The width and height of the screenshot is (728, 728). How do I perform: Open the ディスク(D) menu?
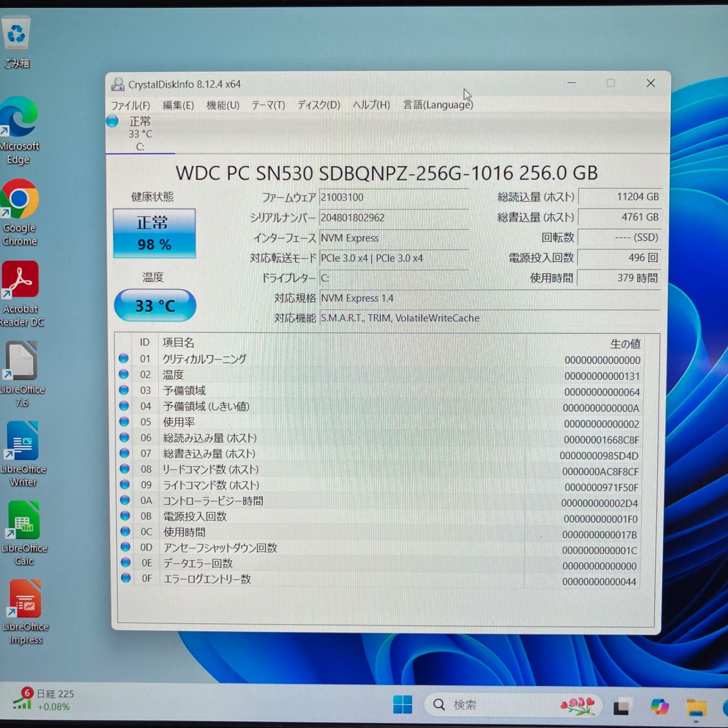coord(319,105)
